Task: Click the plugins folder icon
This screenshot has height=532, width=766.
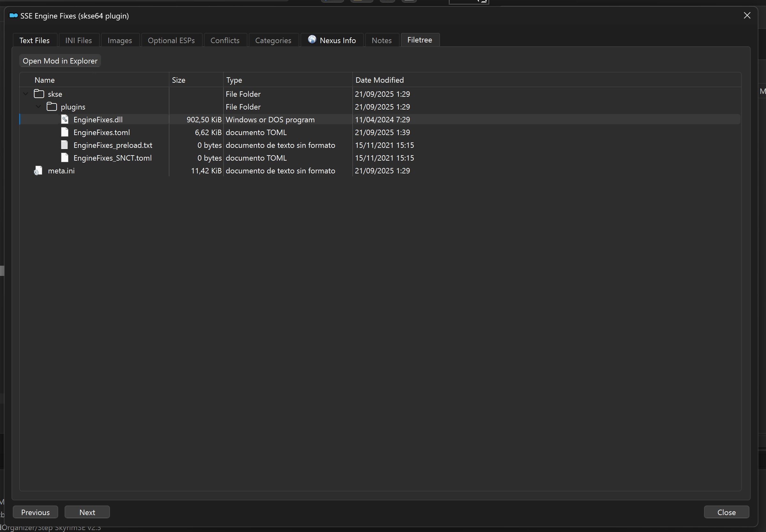Action: [52, 107]
